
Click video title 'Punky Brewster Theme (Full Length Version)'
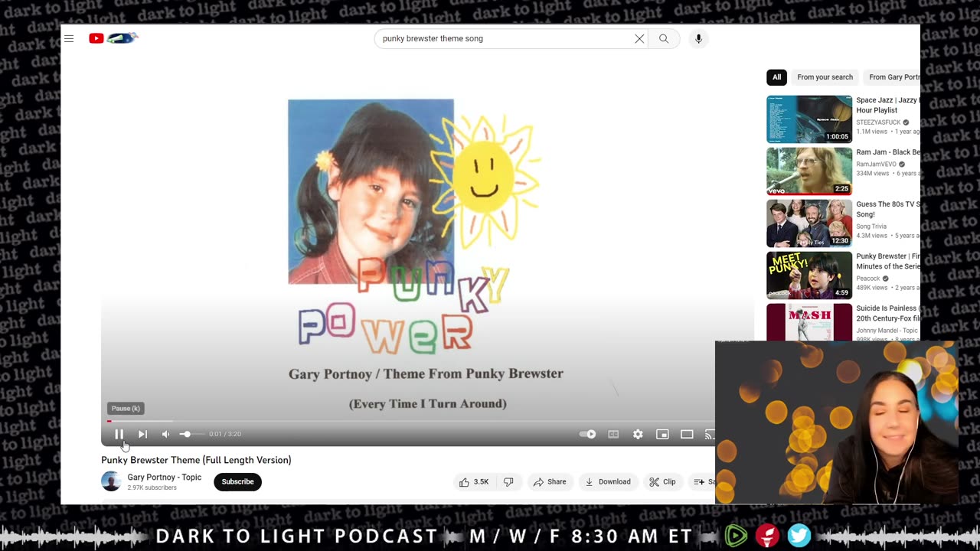click(196, 460)
